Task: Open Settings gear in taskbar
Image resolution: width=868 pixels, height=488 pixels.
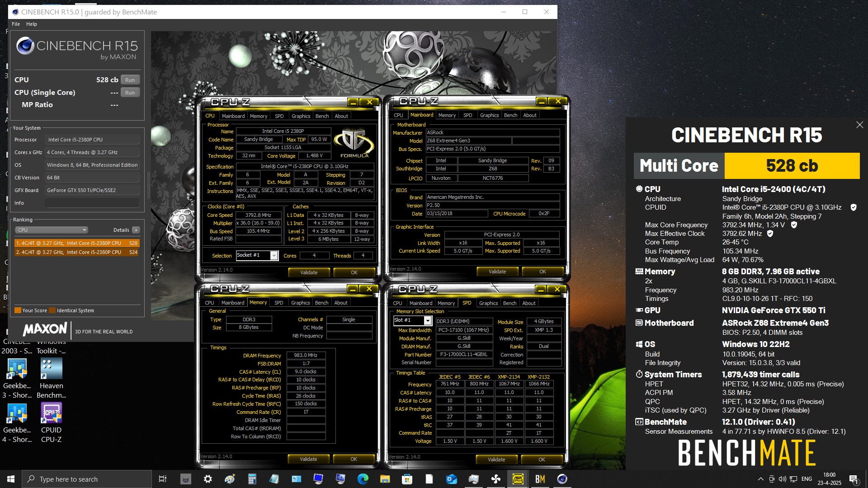Action: 208,479
